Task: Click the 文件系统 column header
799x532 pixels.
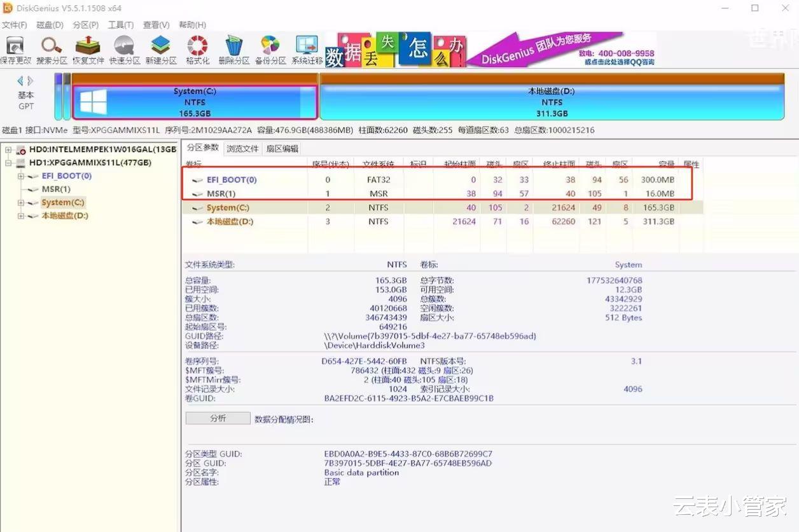Action: click(378, 165)
